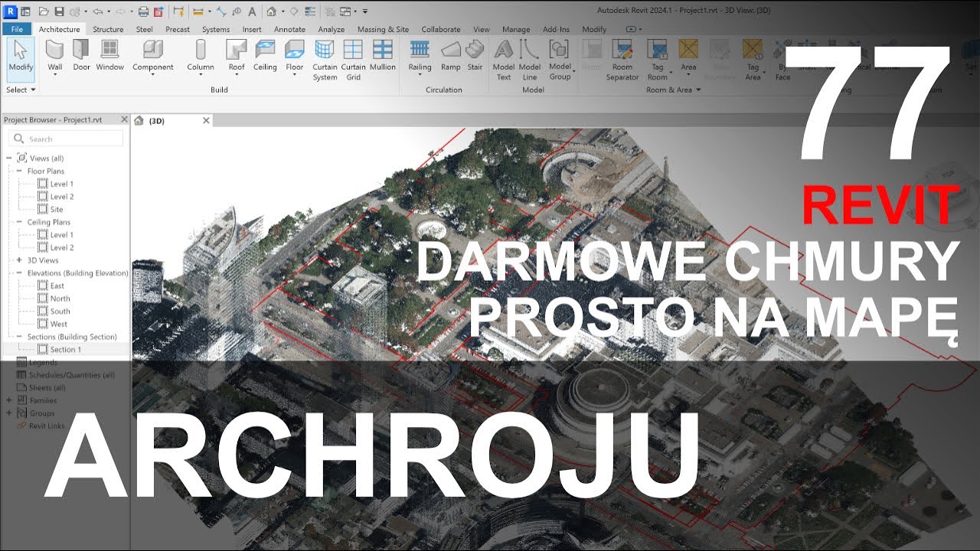Image resolution: width=980 pixels, height=551 pixels.
Task: Select the Wall tool
Action: coord(54,58)
